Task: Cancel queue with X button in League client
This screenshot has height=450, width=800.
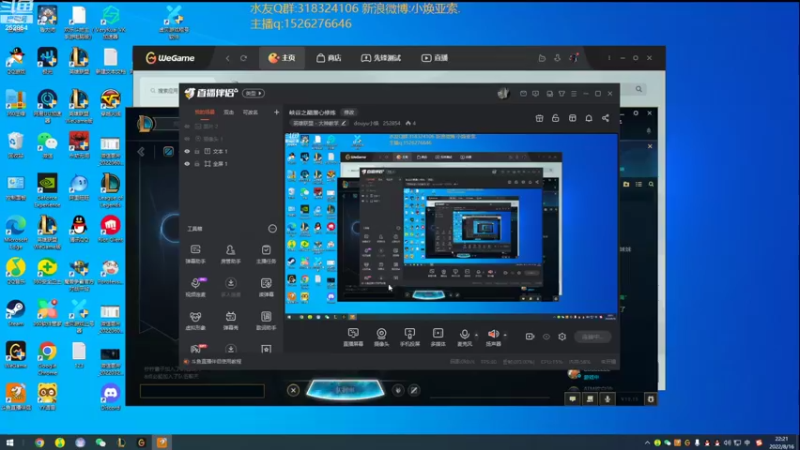Action: point(293,390)
